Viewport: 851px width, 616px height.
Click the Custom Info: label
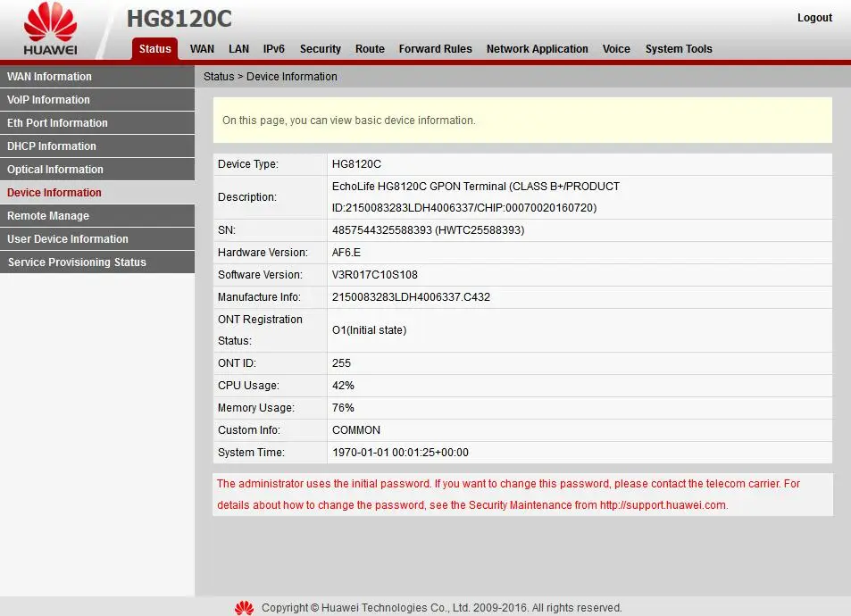tap(249, 429)
